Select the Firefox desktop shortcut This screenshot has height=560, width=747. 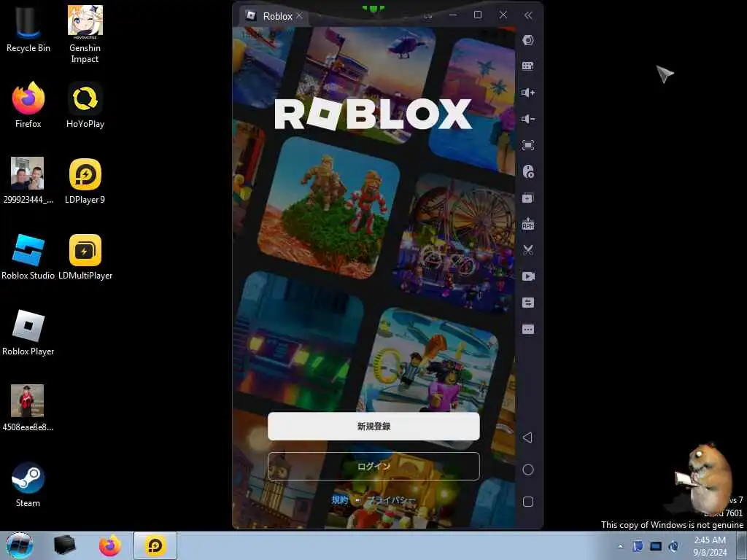(x=28, y=105)
